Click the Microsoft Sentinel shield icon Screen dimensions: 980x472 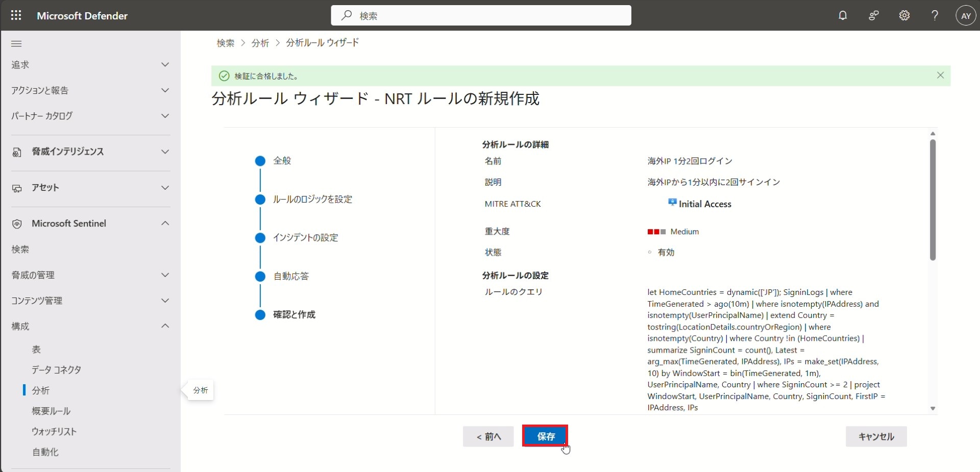(17, 224)
